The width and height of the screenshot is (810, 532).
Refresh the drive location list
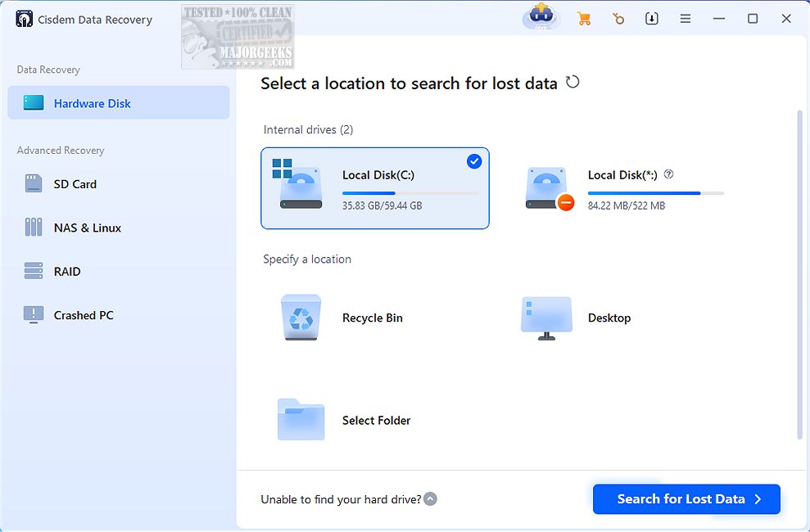pos(573,82)
